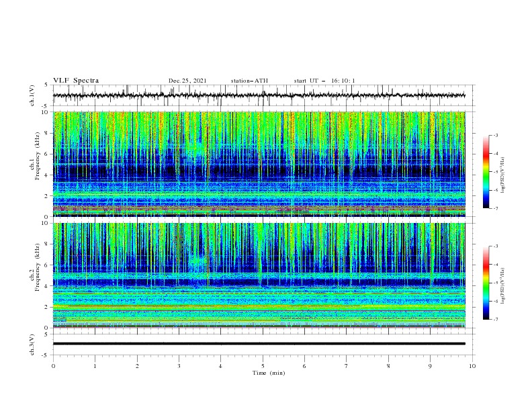
Task: Click ch.1 frequency tick label "8"
Action: click(47, 133)
